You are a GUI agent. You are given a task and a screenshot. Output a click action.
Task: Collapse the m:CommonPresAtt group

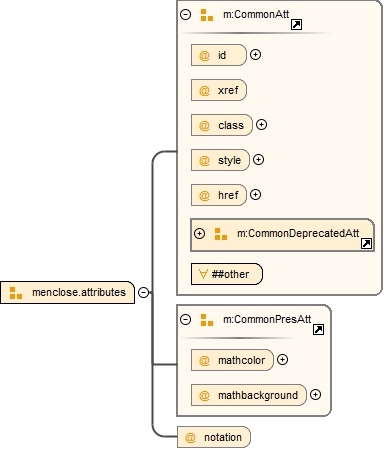click(185, 319)
